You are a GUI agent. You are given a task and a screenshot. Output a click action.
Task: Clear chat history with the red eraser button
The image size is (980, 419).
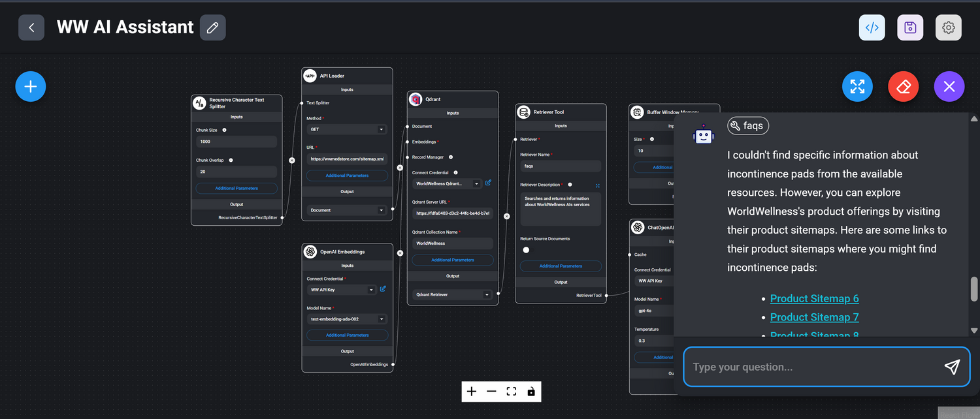click(904, 86)
